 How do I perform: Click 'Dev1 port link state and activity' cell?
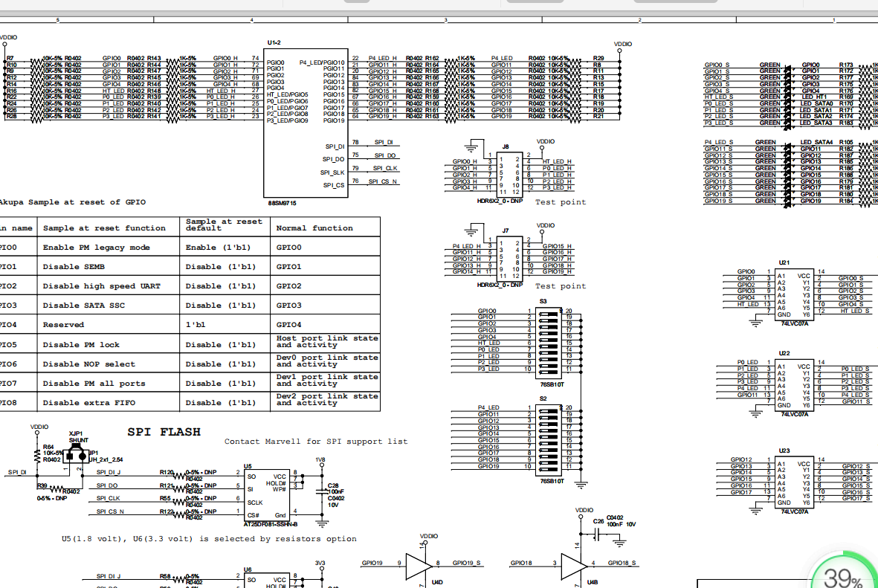pyautogui.click(x=327, y=381)
